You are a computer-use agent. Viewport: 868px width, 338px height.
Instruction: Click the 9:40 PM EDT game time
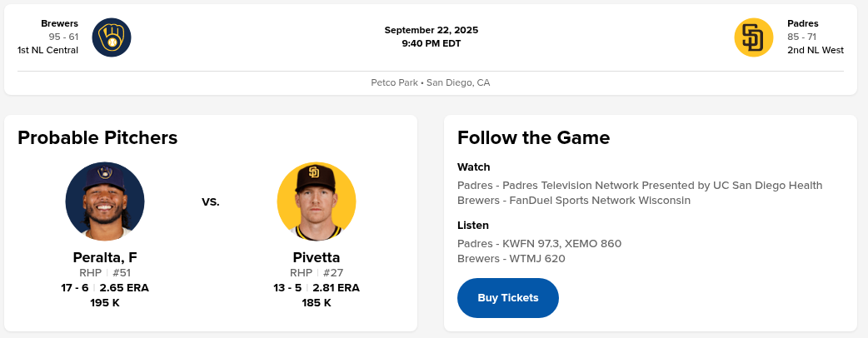[x=432, y=43]
